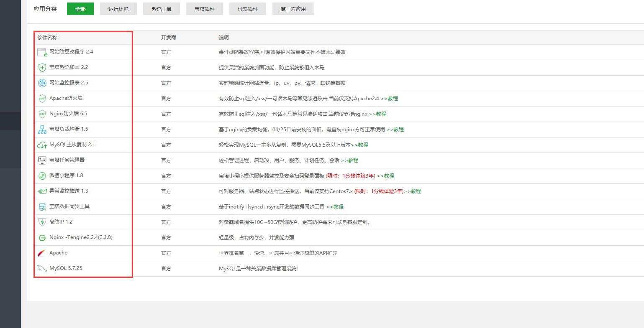Open the 网站防篡改程序 2.4 name link
This screenshot has width=644, height=328.
(x=71, y=52)
